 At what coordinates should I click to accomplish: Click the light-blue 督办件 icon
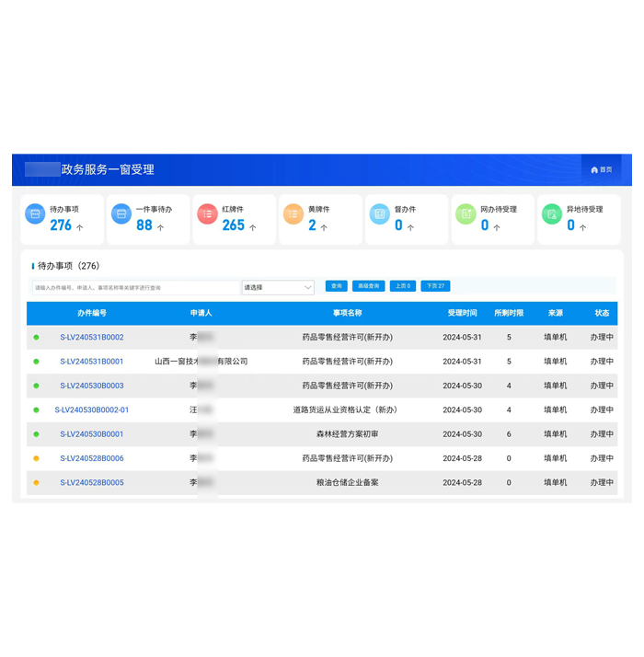pyautogui.click(x=380, y=214)
